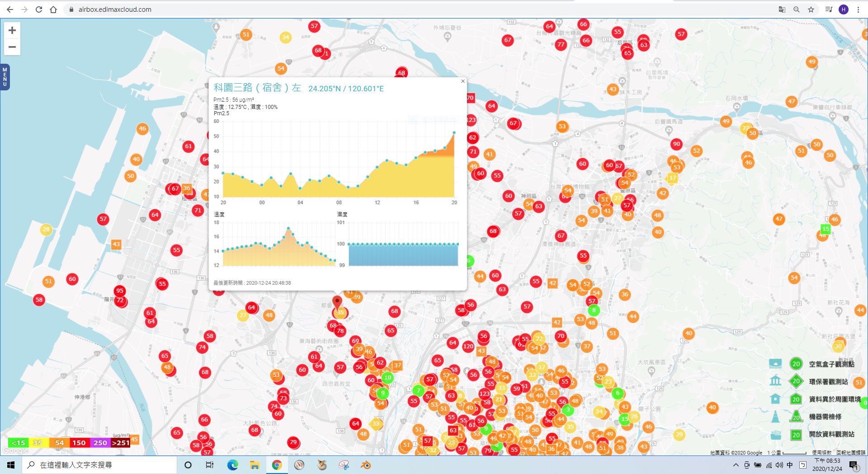Toggle the open data folder layer icon

coord(775,434)
